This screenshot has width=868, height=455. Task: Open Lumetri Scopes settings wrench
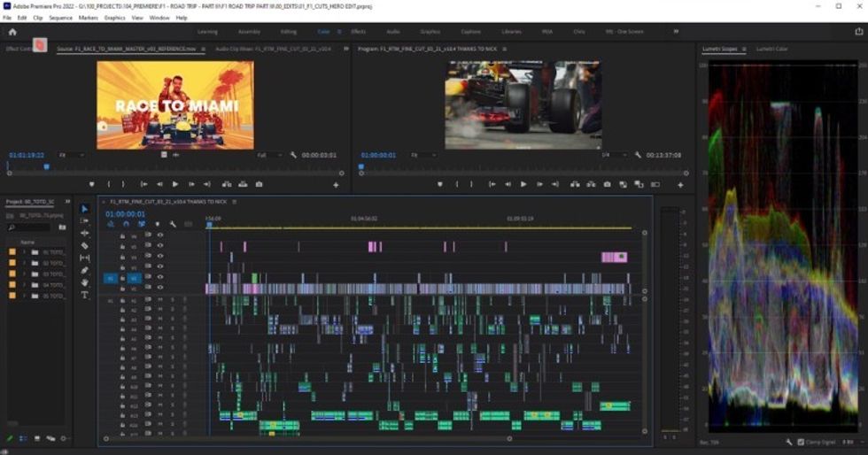(788, 443)
